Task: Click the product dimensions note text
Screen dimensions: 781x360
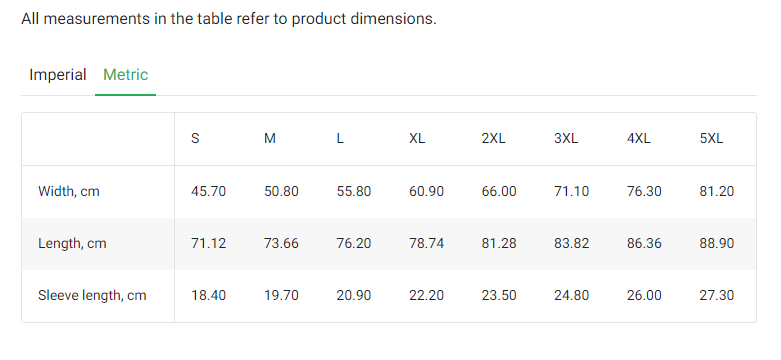Action: pos(229,19)
